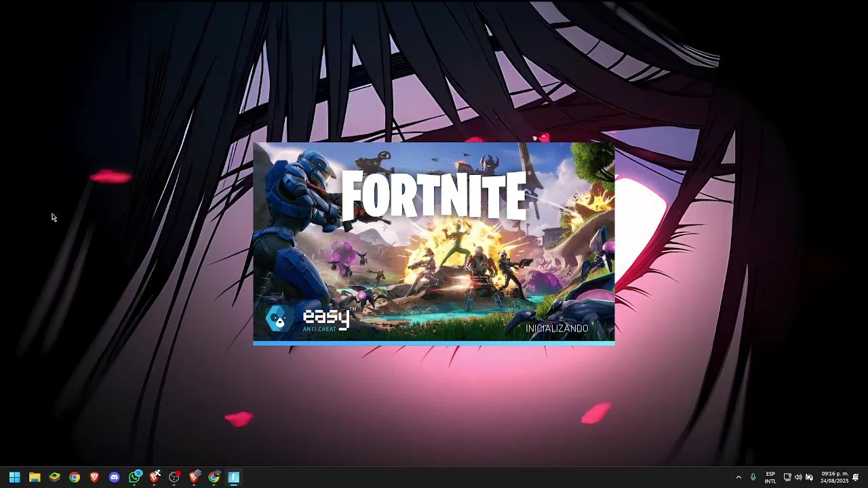Open the Brave icon with X badge
Viewport: 868px width, 488px height.
pos(155,477)
